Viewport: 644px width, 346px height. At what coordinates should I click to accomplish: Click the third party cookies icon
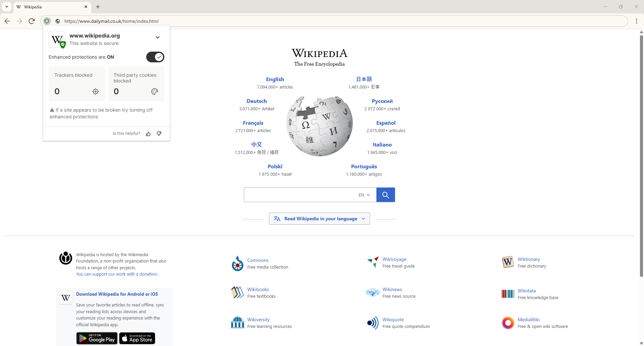(154, 92)
